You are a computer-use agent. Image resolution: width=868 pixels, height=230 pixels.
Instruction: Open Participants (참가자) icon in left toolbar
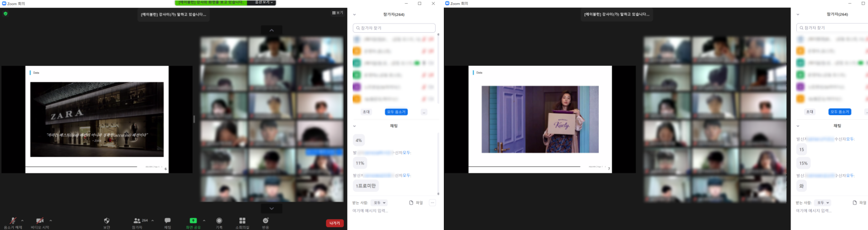point(137,220)
